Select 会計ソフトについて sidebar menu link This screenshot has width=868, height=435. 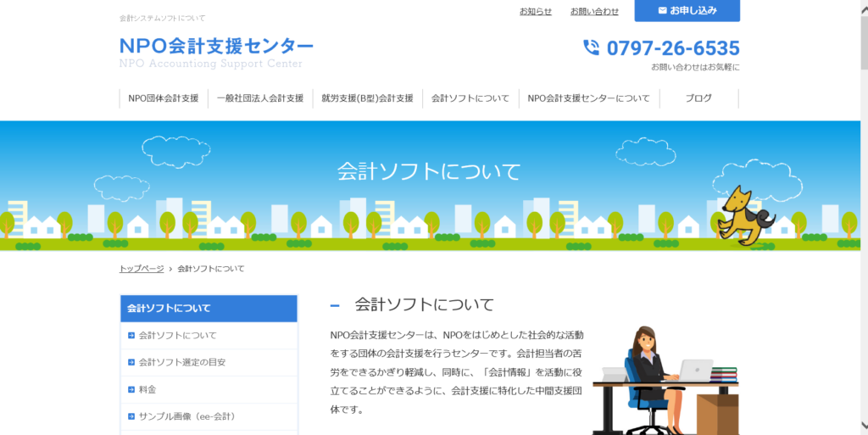click(178, 336)
